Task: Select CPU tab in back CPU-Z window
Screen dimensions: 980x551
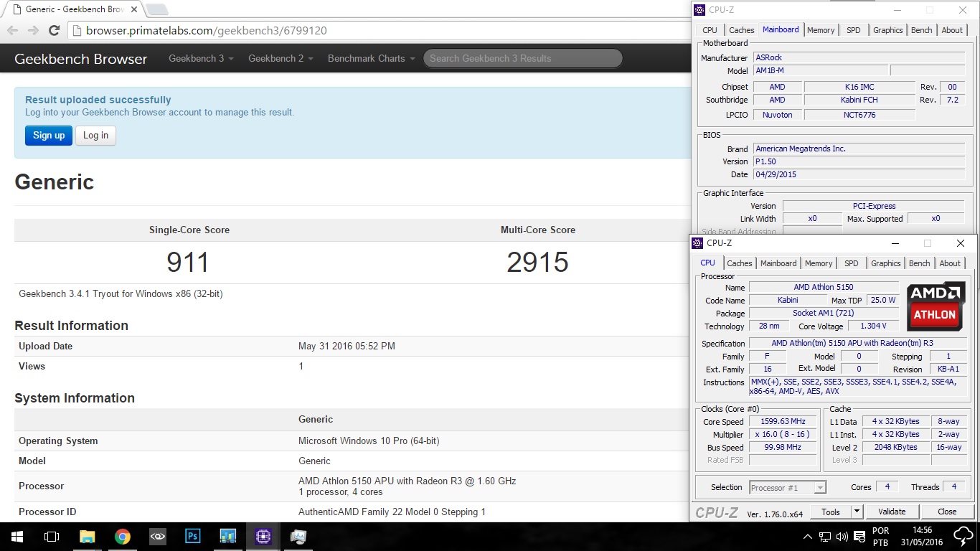Action: 710,30
